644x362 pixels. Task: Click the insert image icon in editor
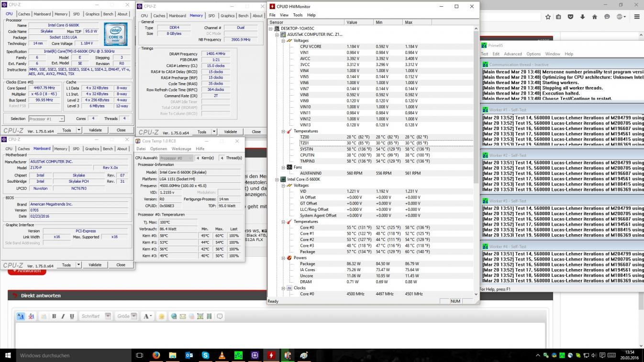(200, 316)
